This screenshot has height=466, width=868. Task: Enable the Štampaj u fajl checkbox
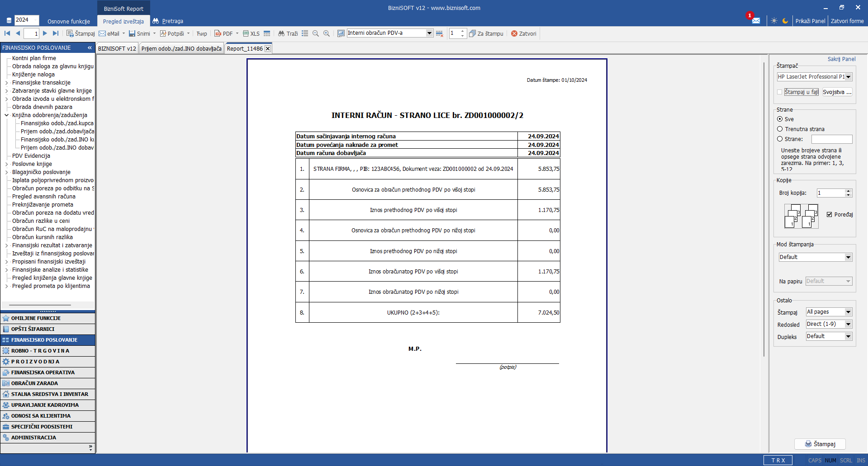tap(779, 92)
